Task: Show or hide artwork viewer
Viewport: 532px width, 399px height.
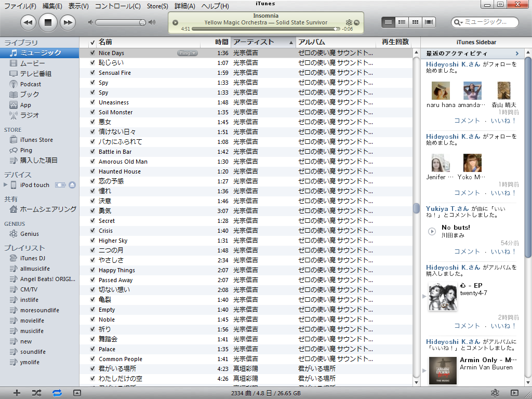Action: [77, 393]
